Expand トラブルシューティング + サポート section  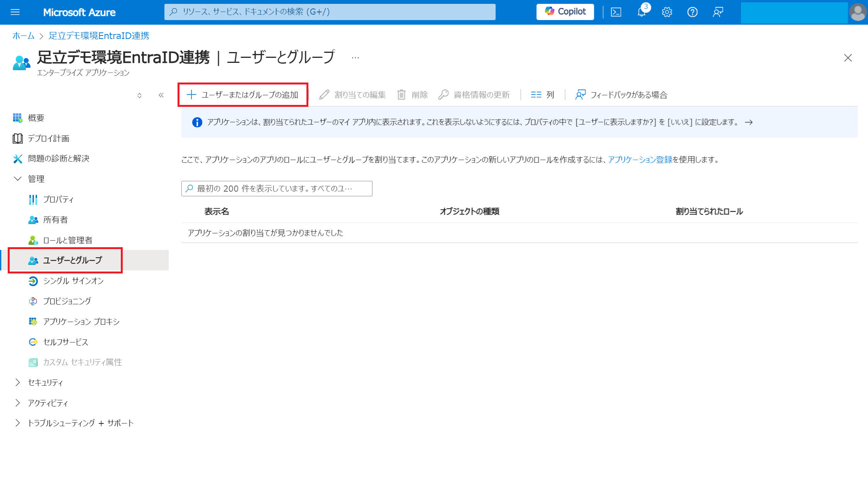tap(18, 423)
